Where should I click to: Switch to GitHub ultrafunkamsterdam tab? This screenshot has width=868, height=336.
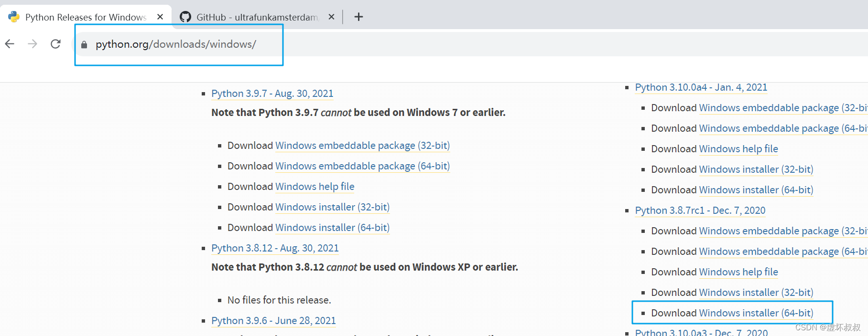[257, 17]
